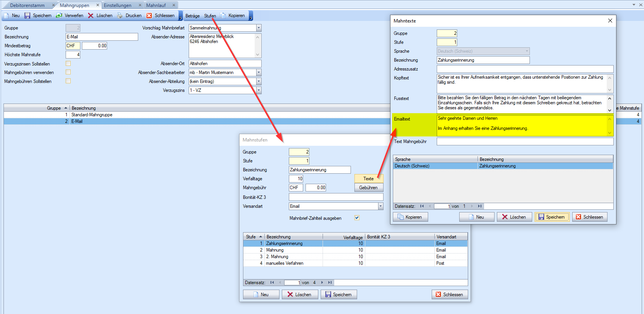Save the text in the Mahntexte dialog
Viewport: 644px width, 314px height.
552,217
